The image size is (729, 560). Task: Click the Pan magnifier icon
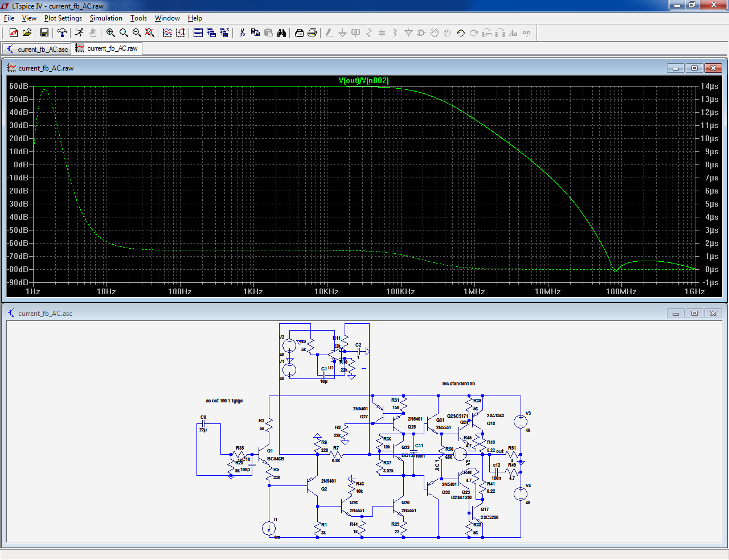tap(124, 33)
